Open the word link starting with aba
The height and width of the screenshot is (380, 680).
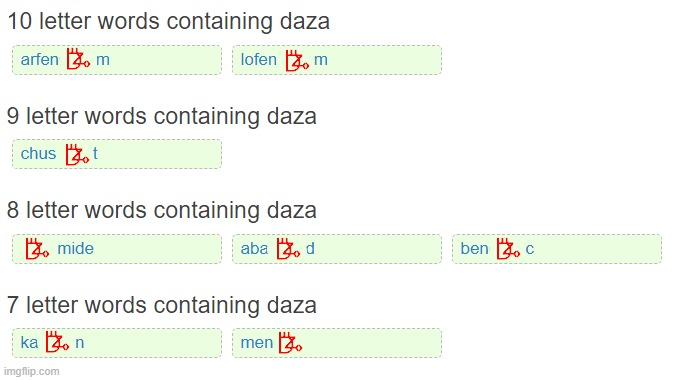pos(278,249)
